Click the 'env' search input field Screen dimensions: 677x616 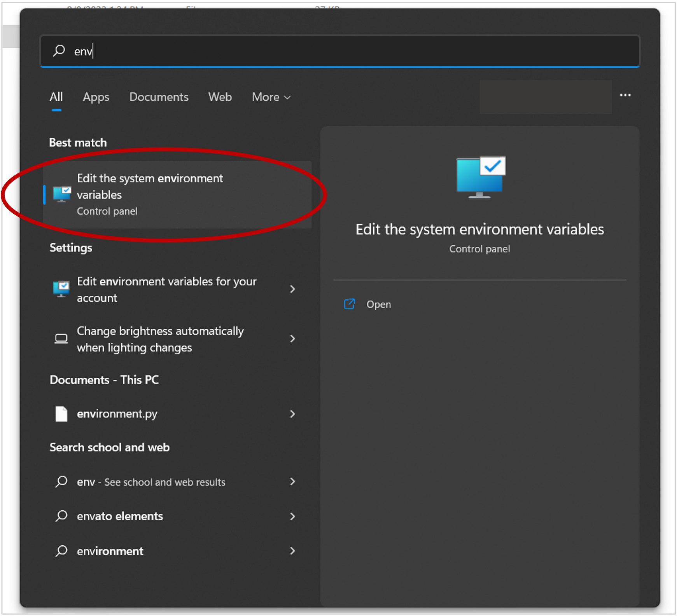340,51
